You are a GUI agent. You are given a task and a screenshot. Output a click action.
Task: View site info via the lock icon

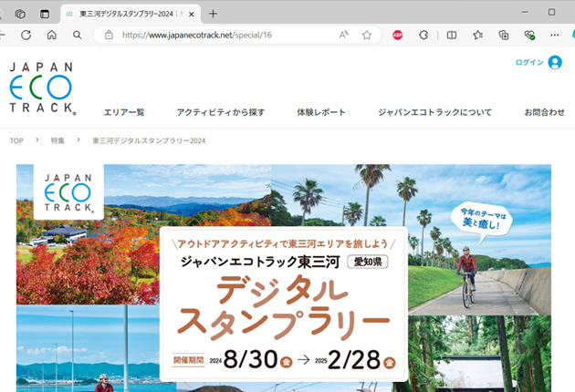click(x=109, y=35)
